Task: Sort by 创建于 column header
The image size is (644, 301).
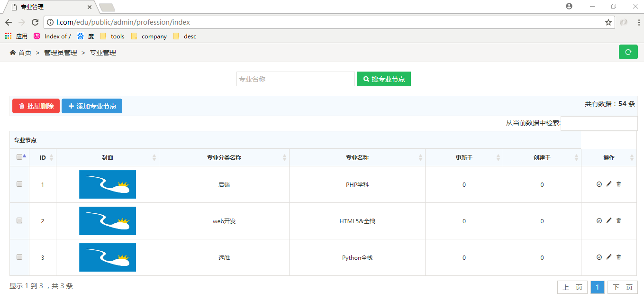Action: 542,157
